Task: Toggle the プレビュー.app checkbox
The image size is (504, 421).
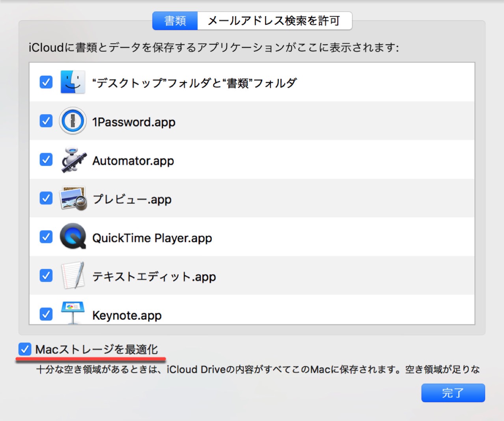Action: pos(46,198)
